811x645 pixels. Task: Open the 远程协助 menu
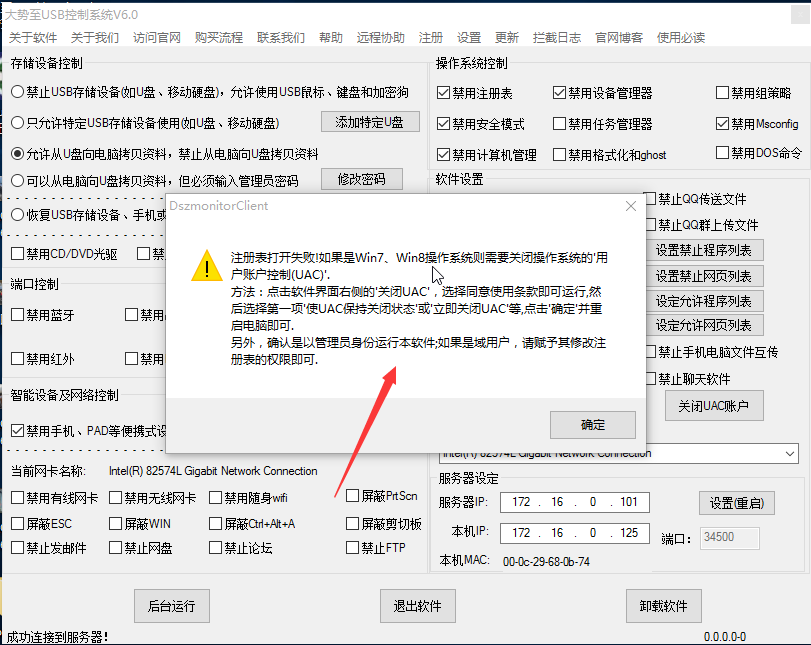click(x=381, y=38)
